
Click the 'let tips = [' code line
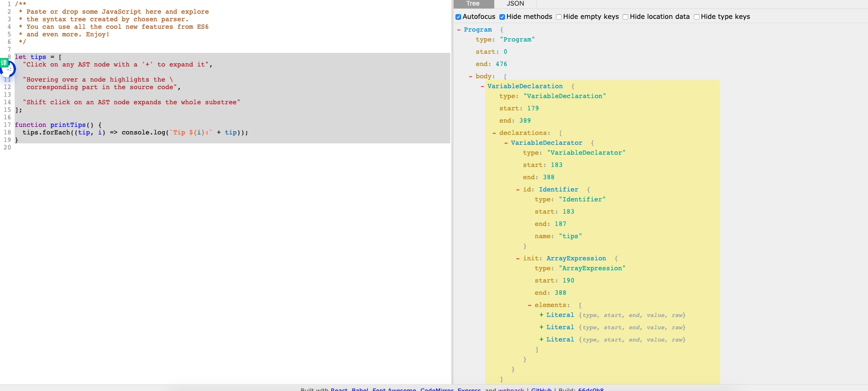[x=38, y=57]
